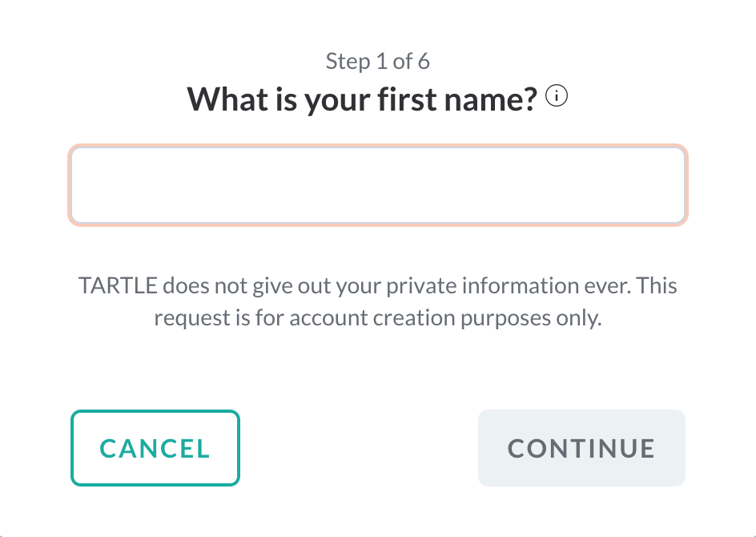756x537 pixels.
Task: Click the teal-outlined CANCEL button
Action: pyautogui.click(x=155, y=448)
